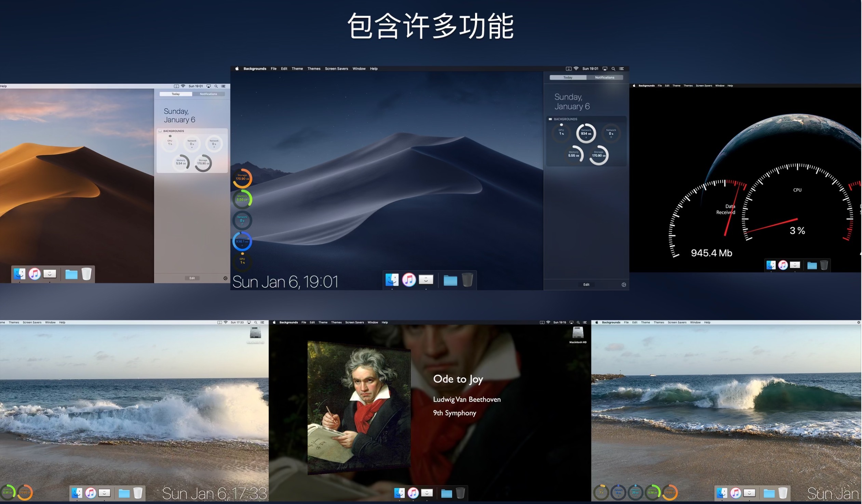Click 'Ode to Joy' title text
This screenshot has width=862, height=504.
tap(458, 379)
